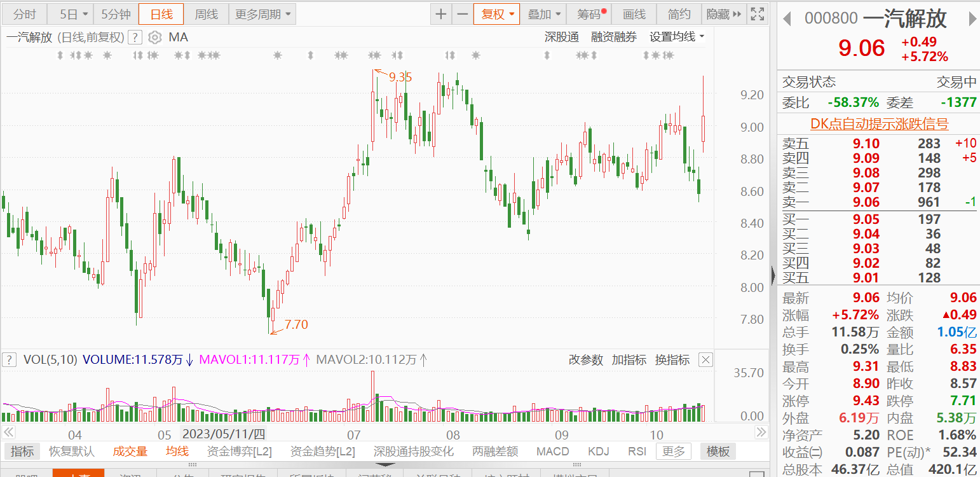Screen dimensions: 980x477
Task: Activate the 画线 drawing tools
Action: tap(634, 14)
